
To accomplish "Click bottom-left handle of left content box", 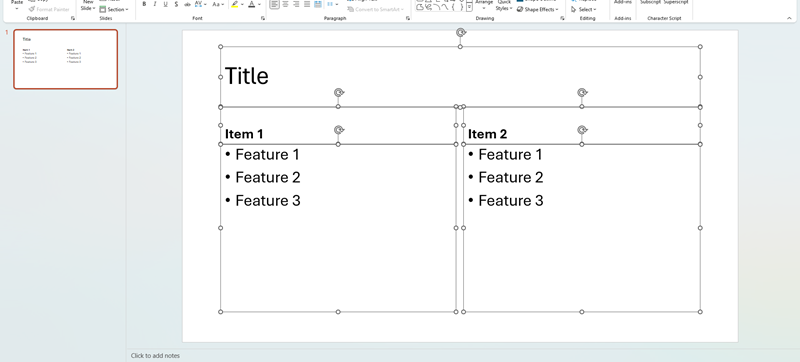I will [220, 312].
